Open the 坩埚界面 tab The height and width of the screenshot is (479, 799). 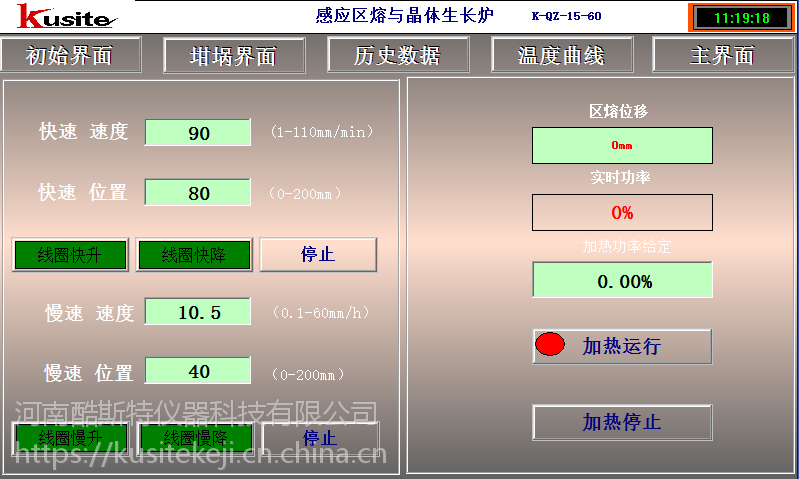click(234, 56)
